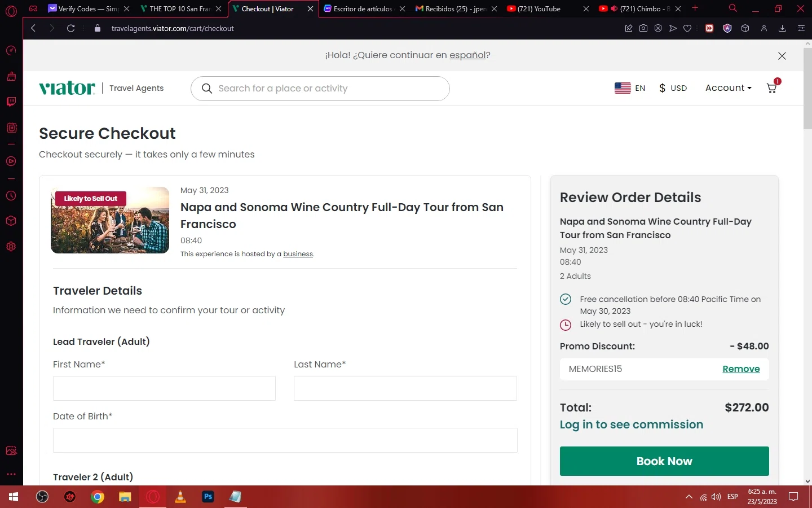Click the Book Now button

(x=664, y=461)
